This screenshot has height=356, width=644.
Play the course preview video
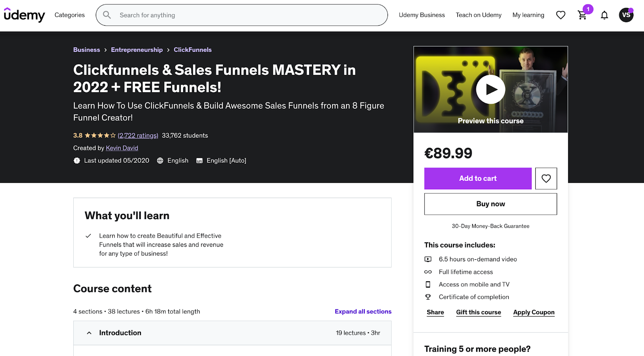pyautogui.click(x=491, y=89)
